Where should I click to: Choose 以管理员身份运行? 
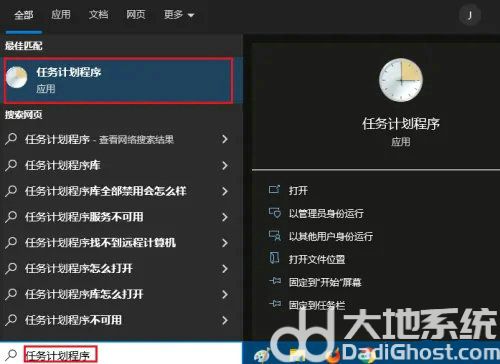pyautogui.click(x=326, y=214)
